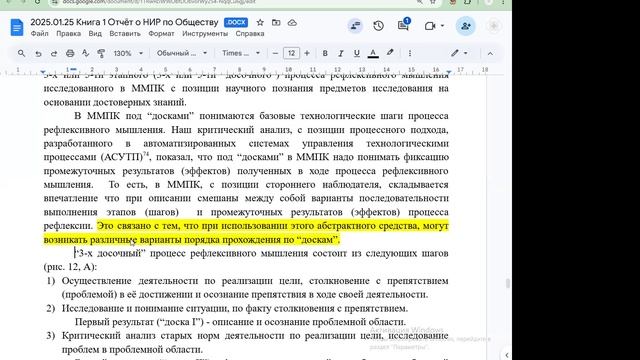Click the text '(рис. 12, А):'
The image size is (640, 360).
click(x=70, y=267)
